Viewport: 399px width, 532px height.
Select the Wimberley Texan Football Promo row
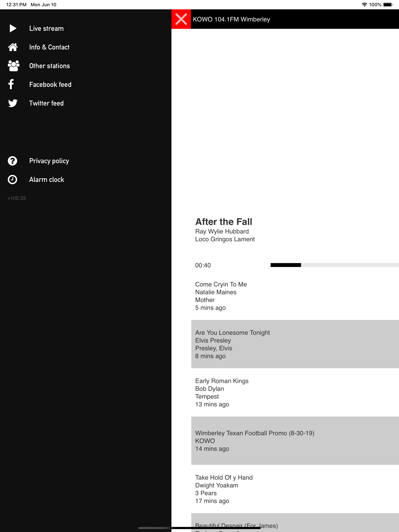295,441
